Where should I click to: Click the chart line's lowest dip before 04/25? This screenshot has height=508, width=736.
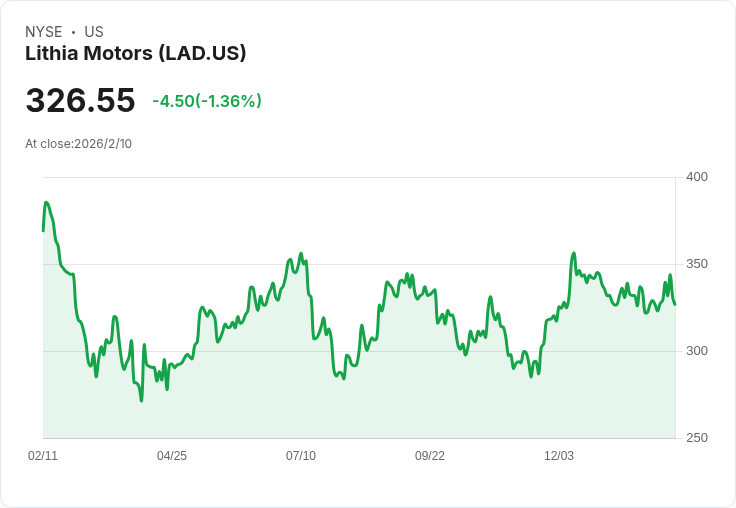(x=141, y=400)
